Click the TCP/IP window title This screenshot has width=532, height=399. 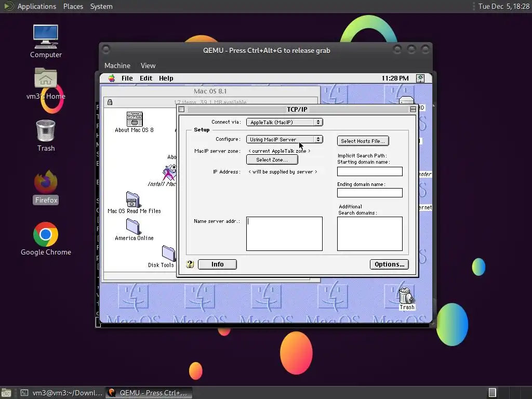coord(297,109)
